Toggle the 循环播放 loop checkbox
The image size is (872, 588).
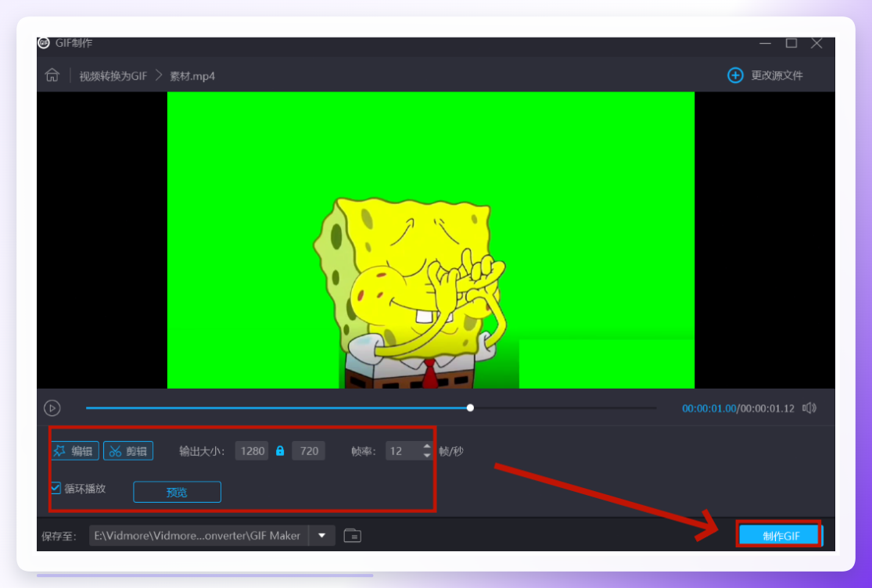tap(56, 488)
